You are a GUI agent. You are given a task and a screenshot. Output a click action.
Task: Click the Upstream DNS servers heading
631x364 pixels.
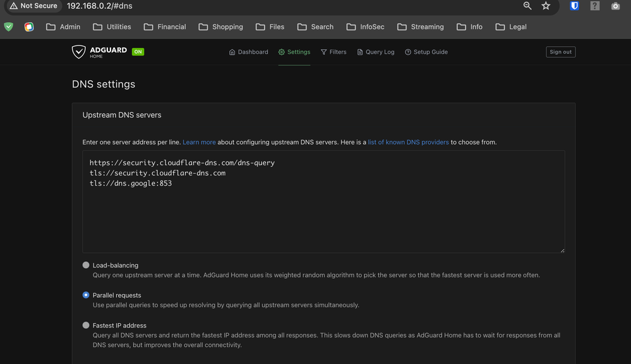click(122, 115)
